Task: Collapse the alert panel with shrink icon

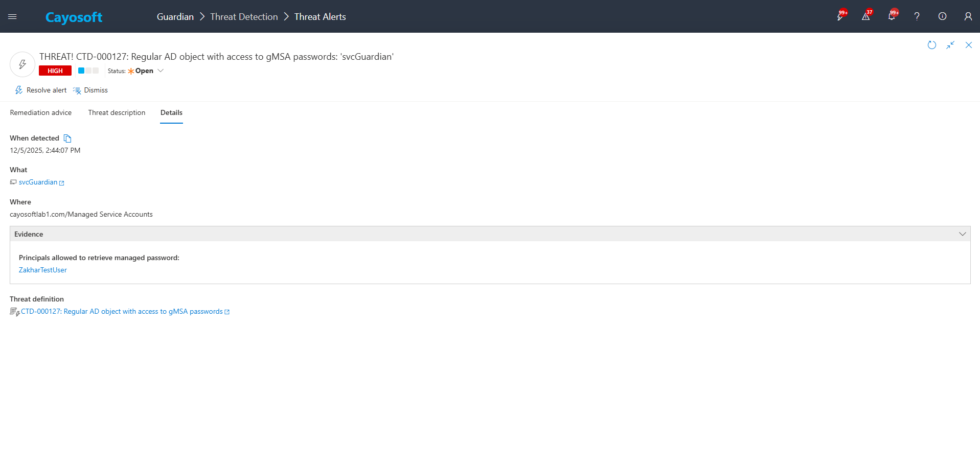Action: [950, 45]
